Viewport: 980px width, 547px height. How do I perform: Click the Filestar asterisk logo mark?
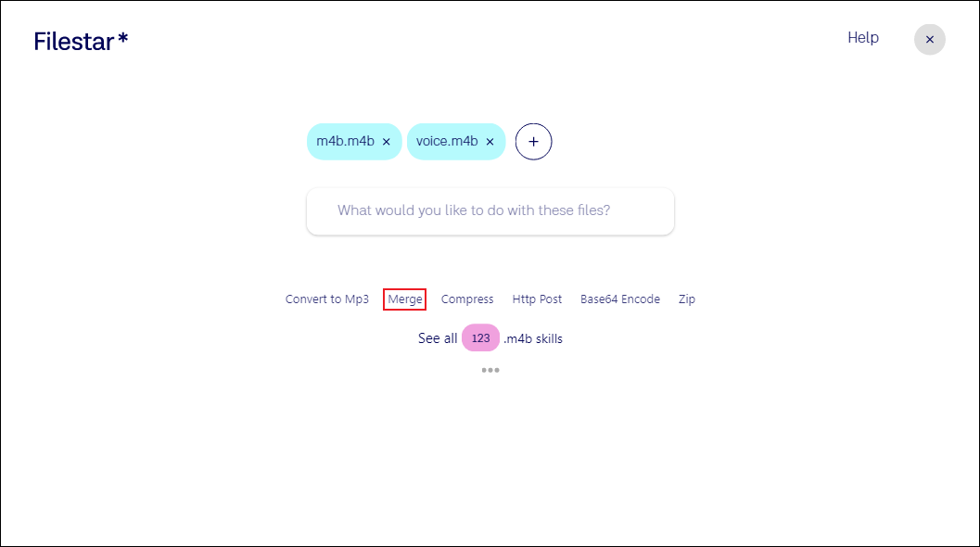[124, 35]
